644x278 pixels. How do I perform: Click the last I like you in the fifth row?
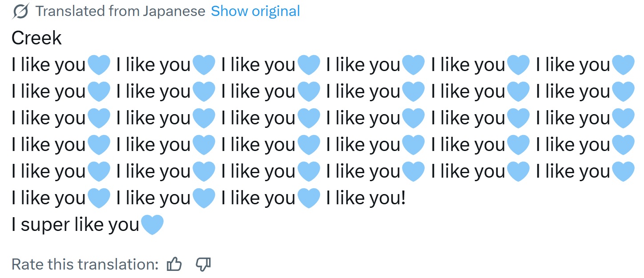pos(573,171)
